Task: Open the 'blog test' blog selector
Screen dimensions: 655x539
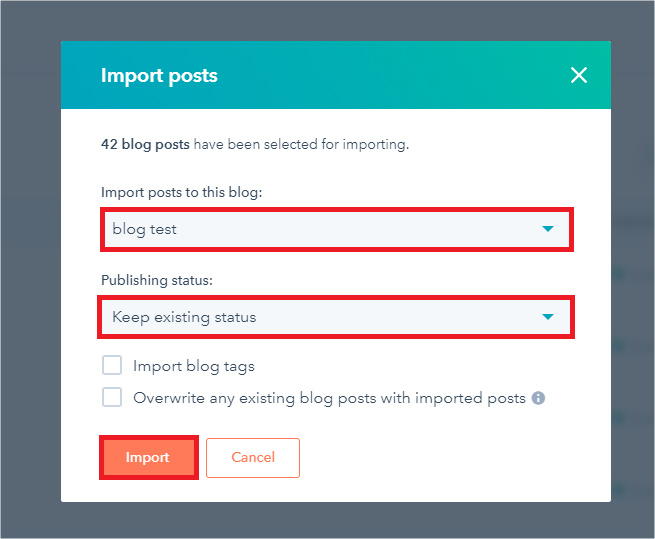Action: 320,229
